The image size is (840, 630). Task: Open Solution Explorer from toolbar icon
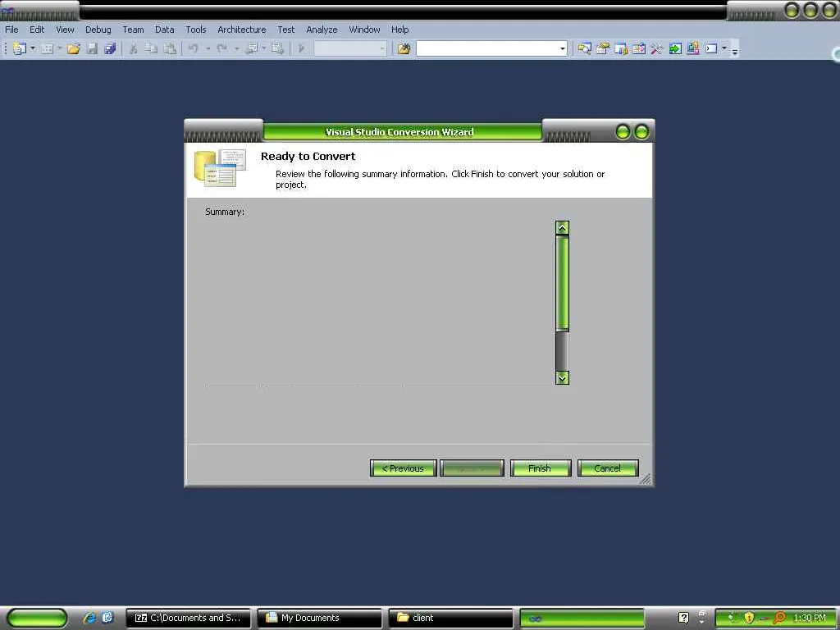point(584,48)
